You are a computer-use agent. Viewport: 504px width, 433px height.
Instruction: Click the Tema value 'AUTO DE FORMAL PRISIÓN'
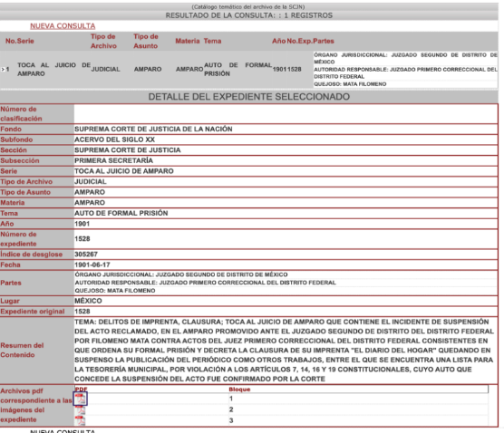(x=121, y=213)
